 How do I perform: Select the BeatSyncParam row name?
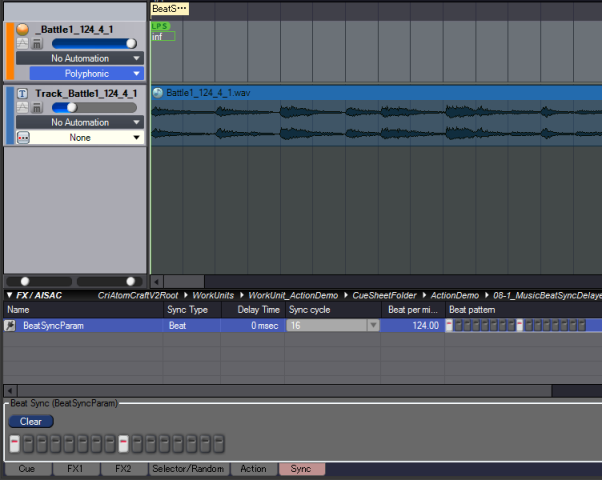53,326
